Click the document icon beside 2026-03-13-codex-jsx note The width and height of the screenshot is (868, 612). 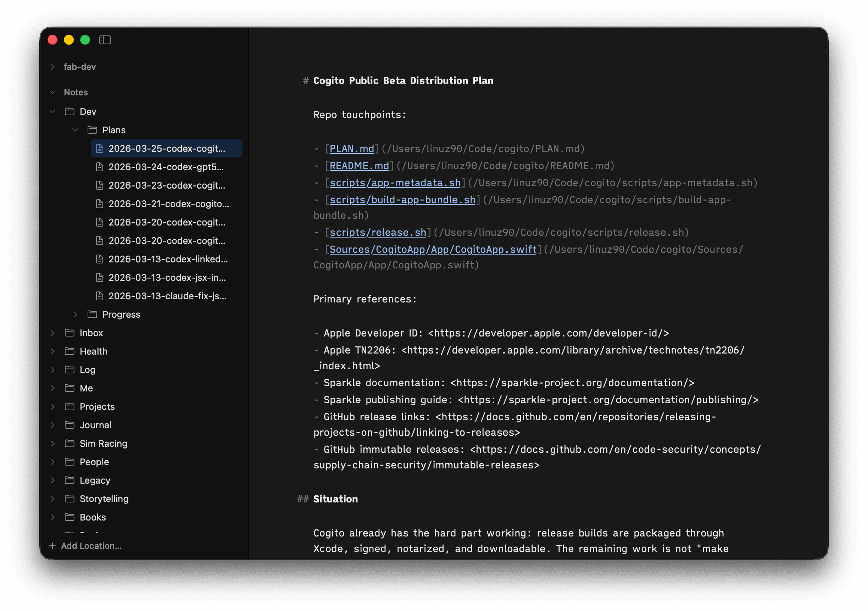point(99,278)
